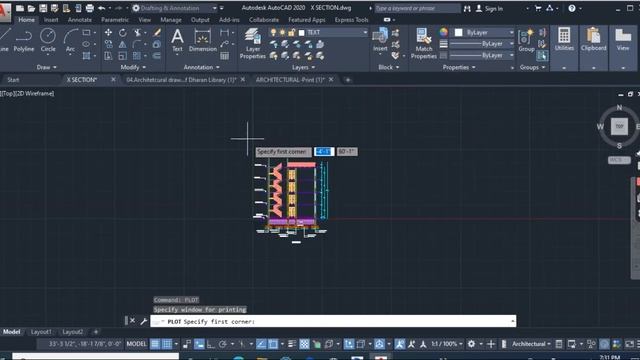Screen dimensions: 640x360
Task: Click the command line customization wrench icon
Action: pyautogui.click(x=144, y=321)
